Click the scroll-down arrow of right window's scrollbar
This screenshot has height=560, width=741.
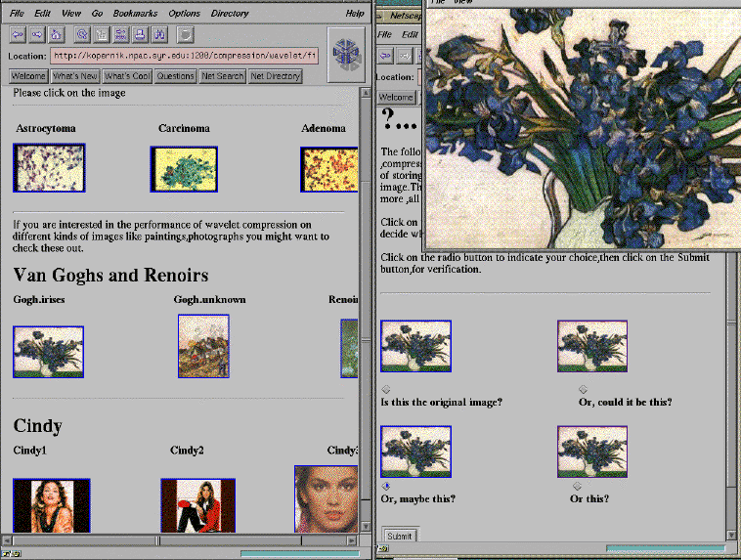pos(731,535)
